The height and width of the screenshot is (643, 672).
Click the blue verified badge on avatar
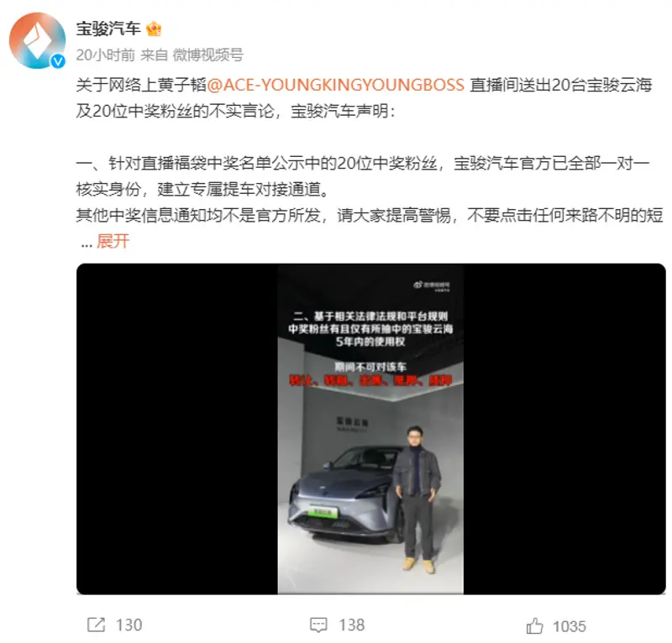click(58, 61)
